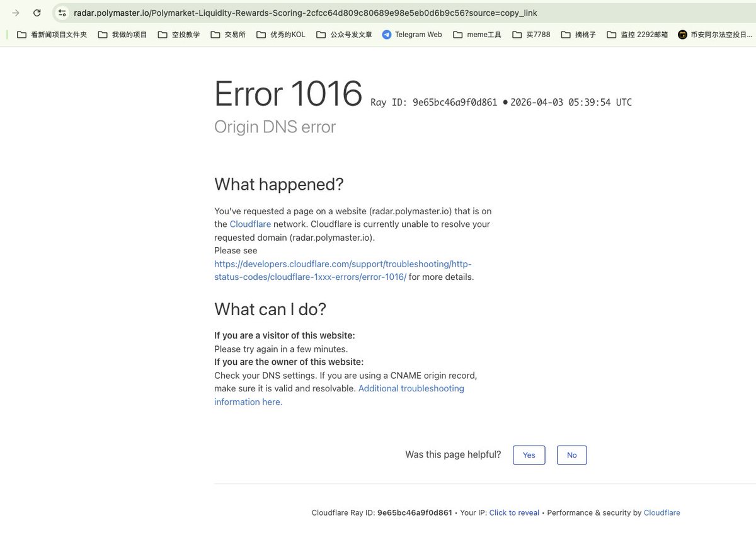
Task: Open the 公众号发文章 bookmark folder
Action: (x=344, y=35)
